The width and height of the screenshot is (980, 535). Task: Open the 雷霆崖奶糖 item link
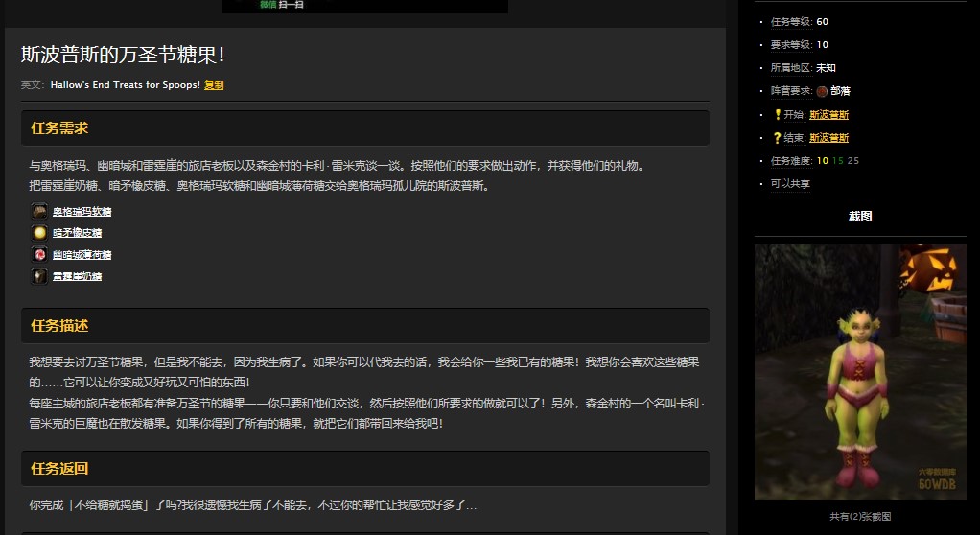coord(77,276)
